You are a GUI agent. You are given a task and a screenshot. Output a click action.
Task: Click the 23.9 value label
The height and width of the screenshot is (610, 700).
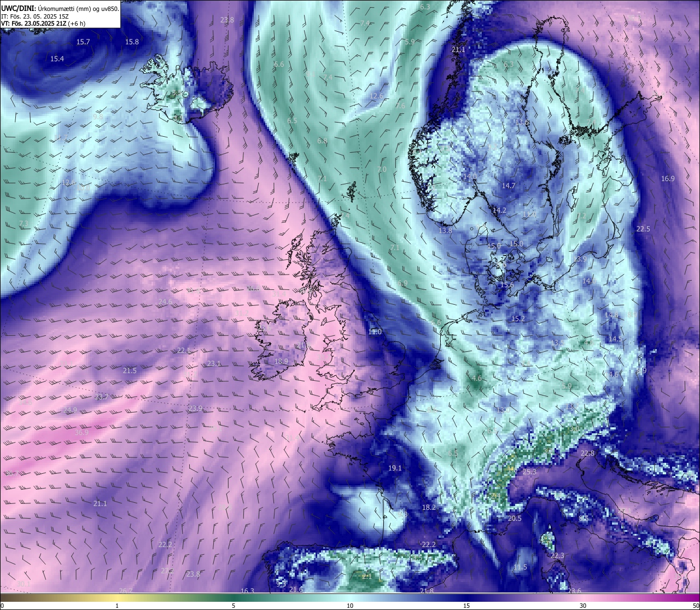[x=195, y=408]
